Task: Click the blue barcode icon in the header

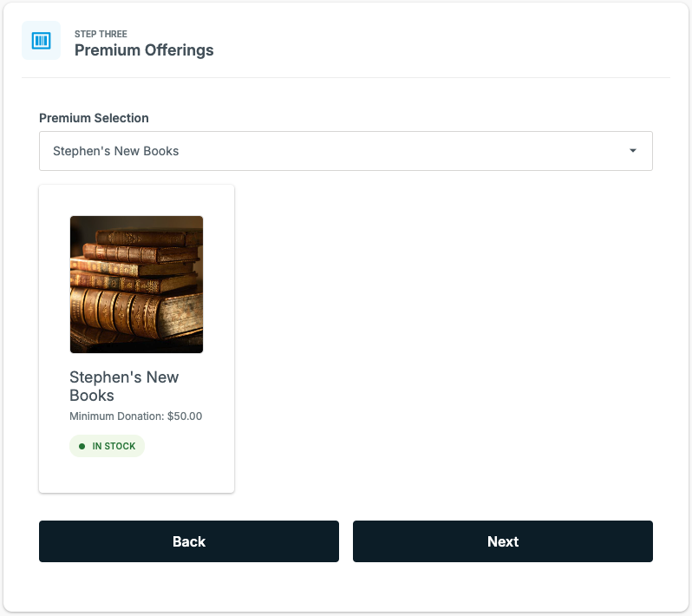Action: coord(41,41)
